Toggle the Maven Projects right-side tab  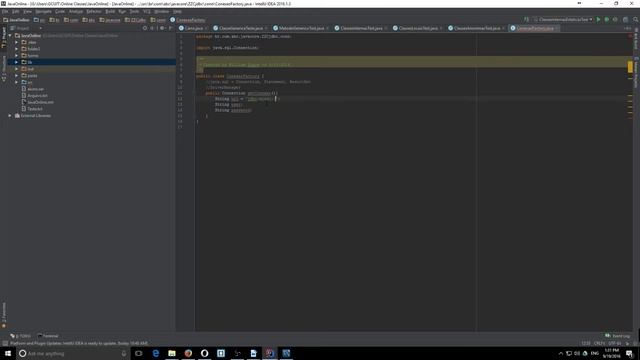click(636, 73)
